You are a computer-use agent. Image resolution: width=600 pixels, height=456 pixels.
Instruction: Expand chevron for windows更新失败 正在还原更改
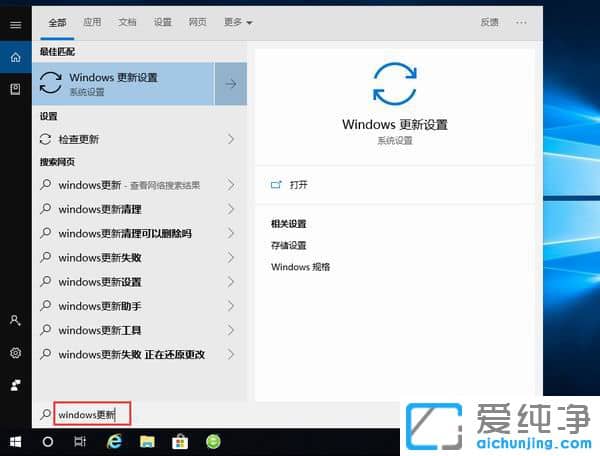pyautogui.click(x=230, y=354)
